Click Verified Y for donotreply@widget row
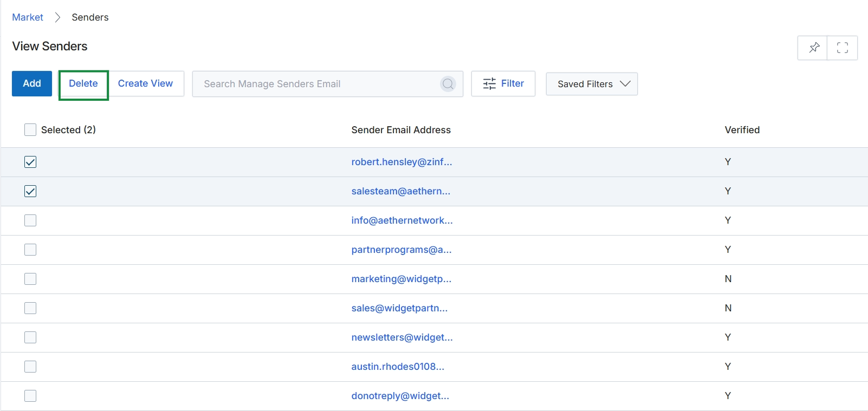 coord(728,396)
